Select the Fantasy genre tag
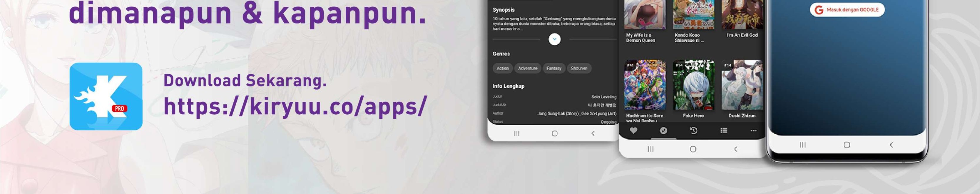 click(553, 68)
